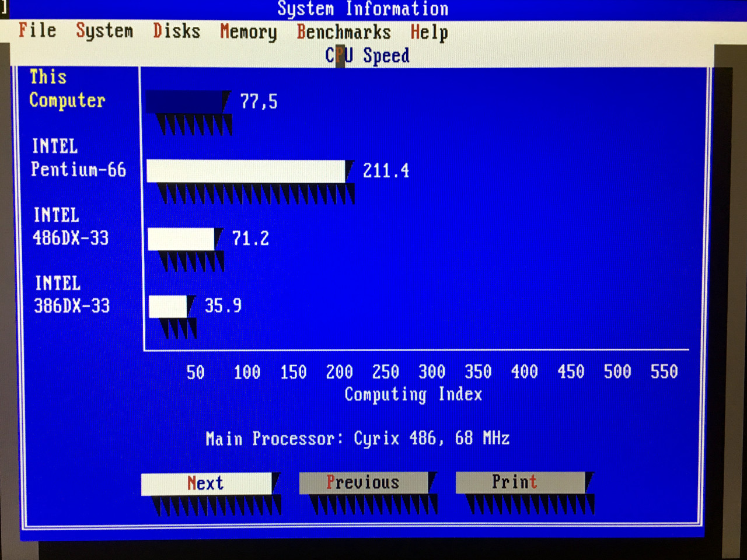Viewport: 747px width, 560px height.
Task: Open the Disks menu
Action: tap(176, 31)
